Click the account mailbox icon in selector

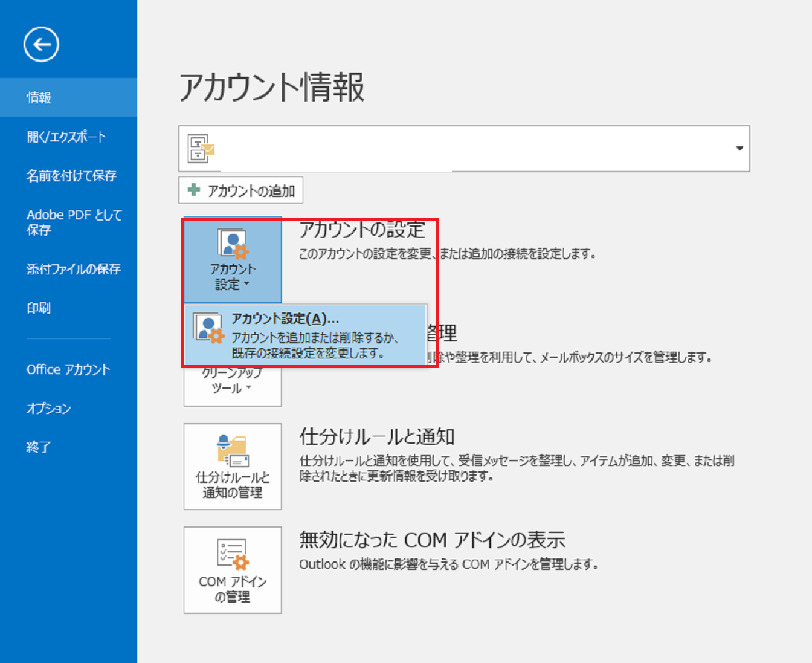pos(201,149)
